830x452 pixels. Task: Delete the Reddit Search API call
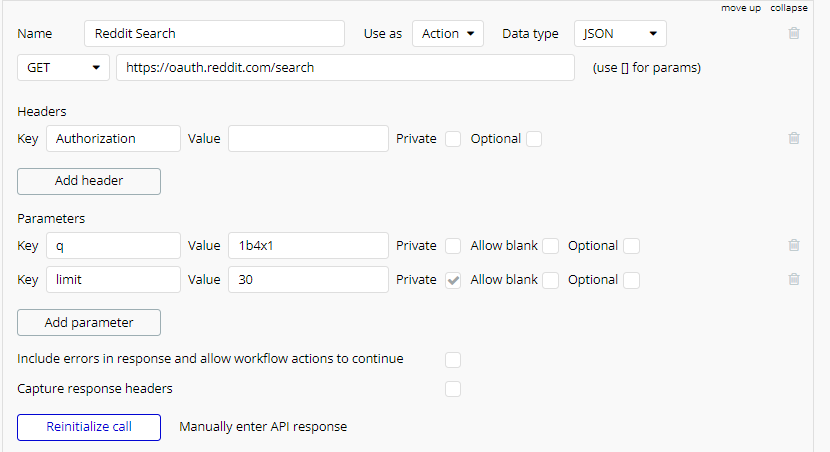794,33
